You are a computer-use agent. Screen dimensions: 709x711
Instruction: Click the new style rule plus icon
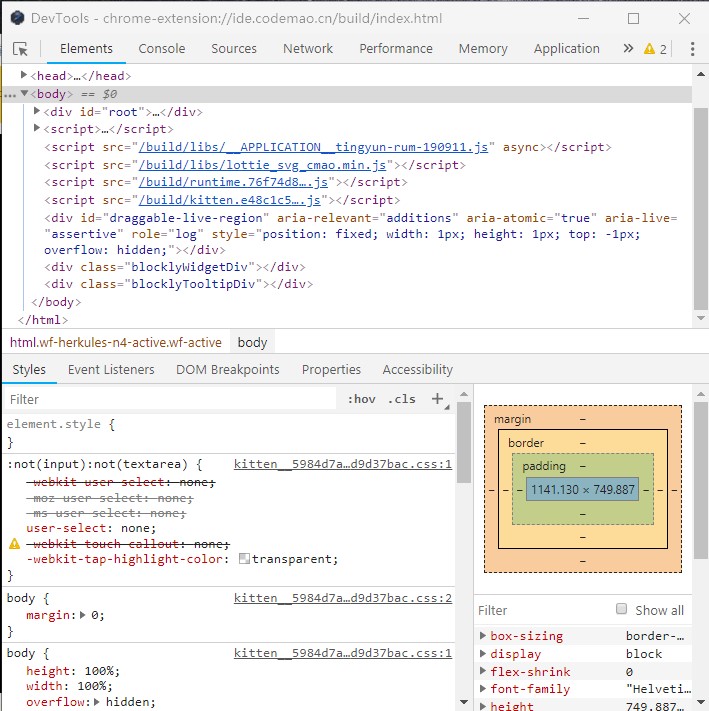(x=437, y=399)
